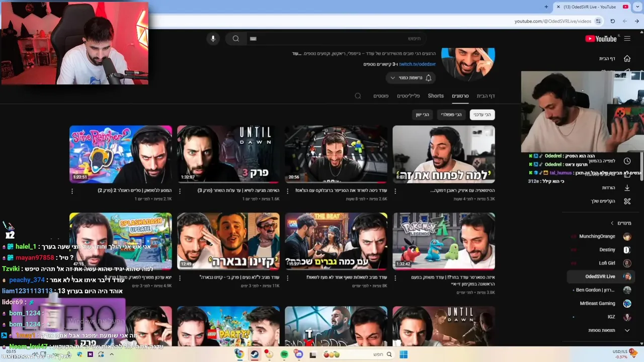Open Spotify from the taskbar
Screen dimensions: 644x362
point(284,354)
